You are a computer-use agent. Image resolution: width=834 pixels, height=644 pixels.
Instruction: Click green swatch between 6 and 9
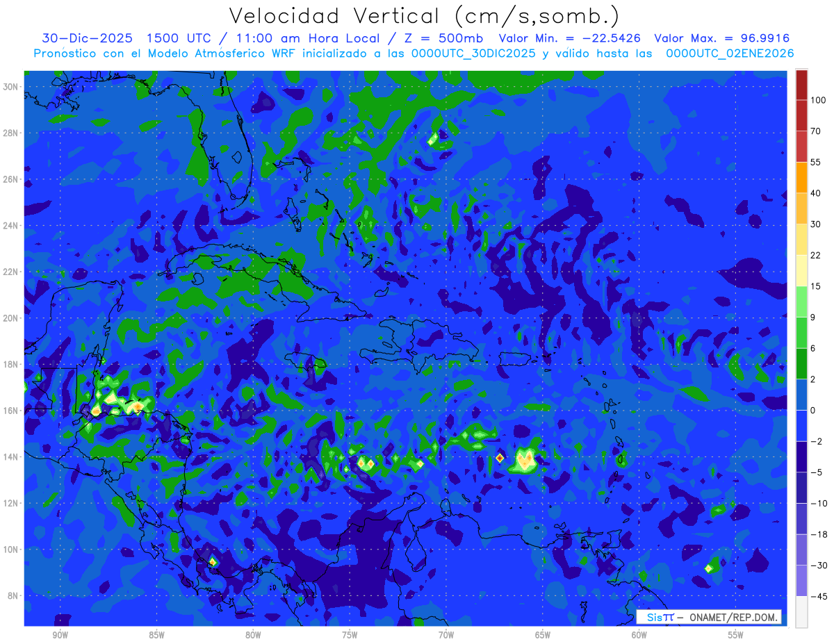pyautogui.click(x=801, y=333)
